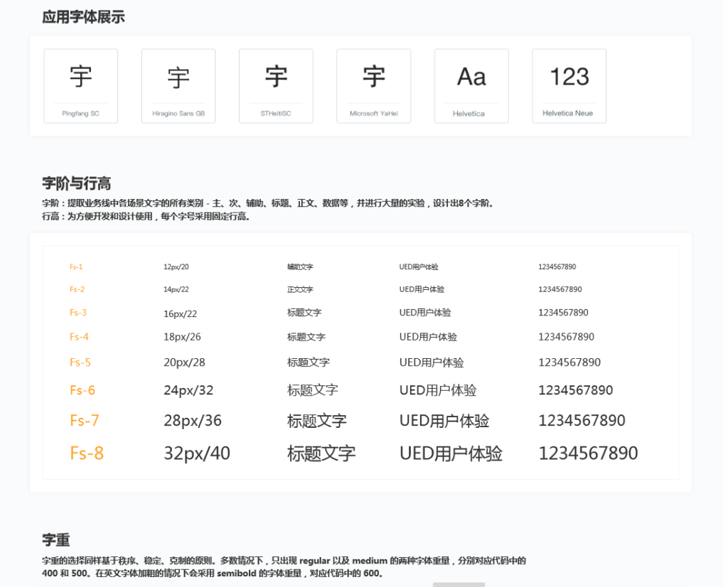Click '正文文字' in the Fs-2 row
Viewport: 728px width, 587px height.
[x=300, y=289]
